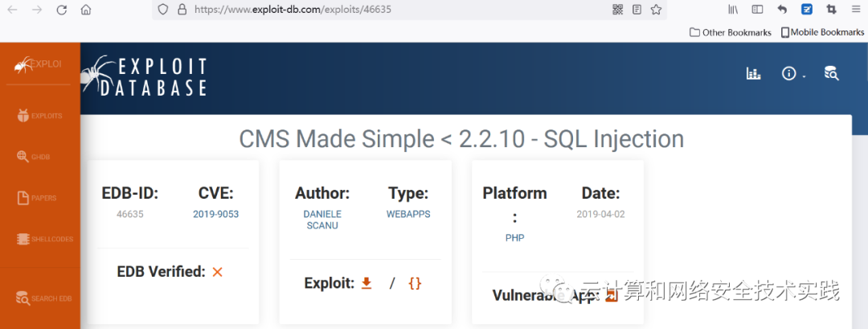Open the QR code icon in address bar
The image size is (868, 329).
point(617,10)
